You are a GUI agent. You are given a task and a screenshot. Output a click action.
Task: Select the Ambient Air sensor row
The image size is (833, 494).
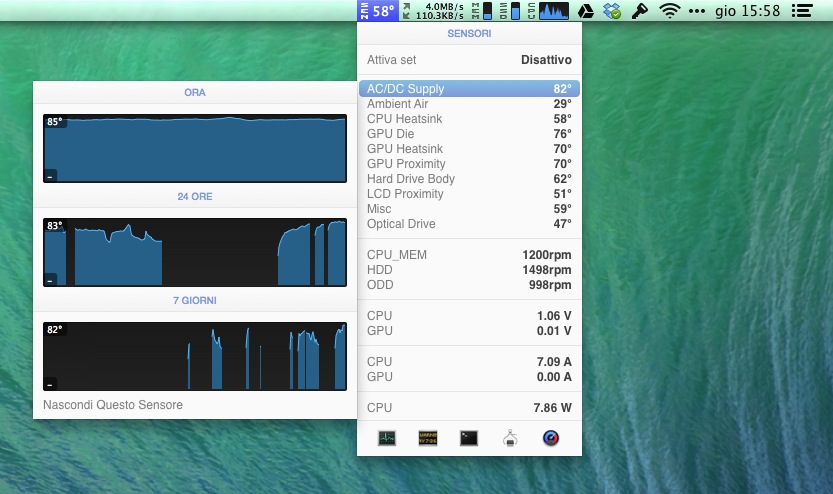point(470,104)
